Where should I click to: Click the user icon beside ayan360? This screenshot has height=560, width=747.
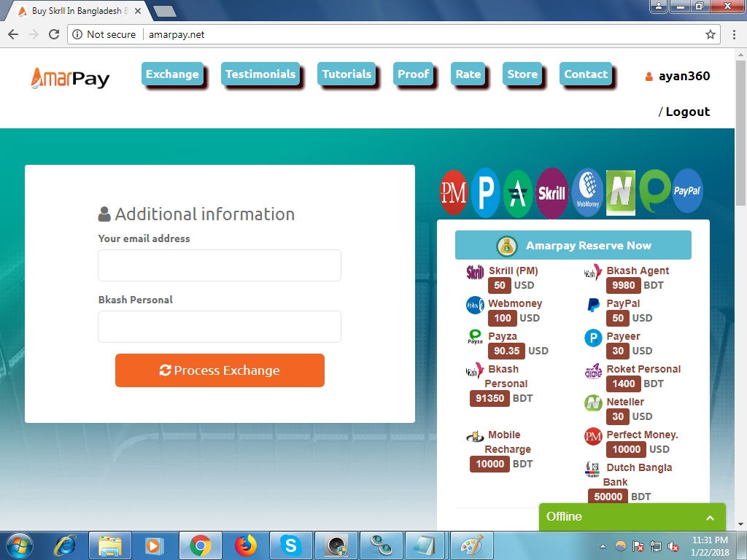(649, 76)
